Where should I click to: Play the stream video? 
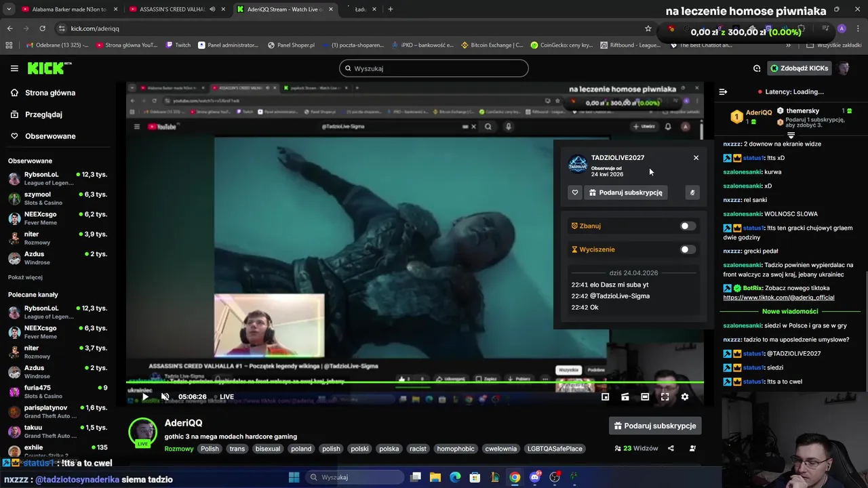coord(144,396)
